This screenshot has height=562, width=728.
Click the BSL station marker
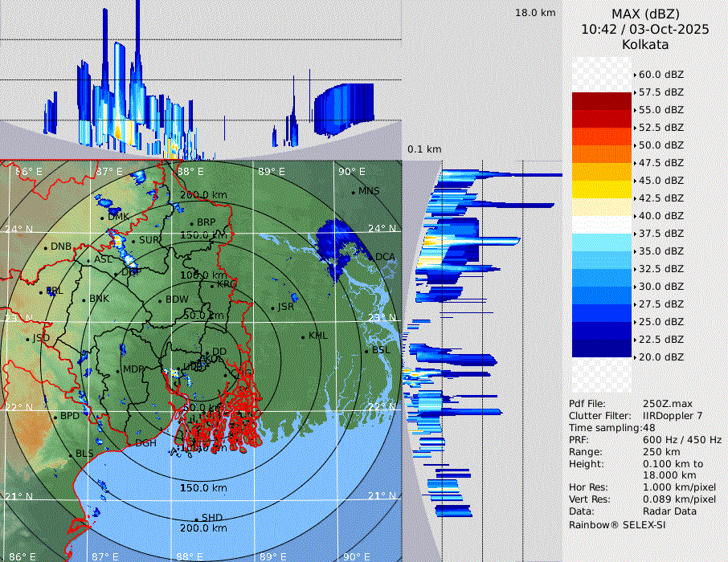click(x=366, y=351)
